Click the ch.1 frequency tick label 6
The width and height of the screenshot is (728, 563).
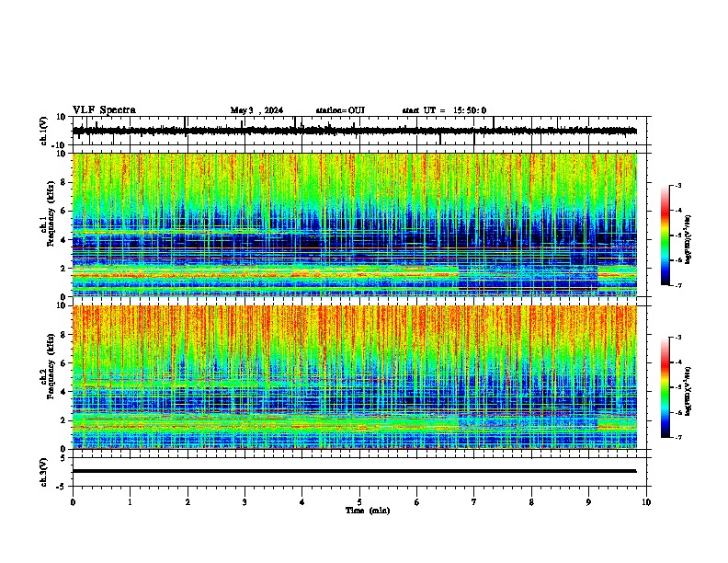pos(63,211)
